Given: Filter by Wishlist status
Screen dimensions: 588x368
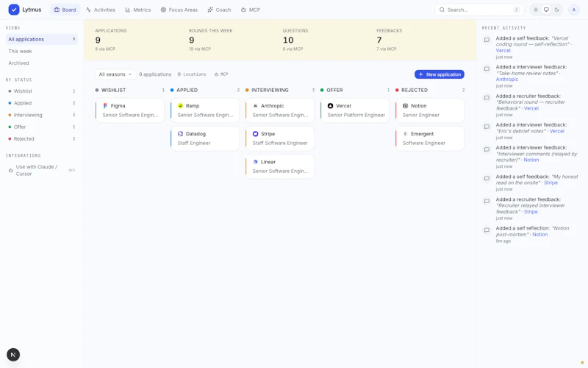Looking at the screenshot, I should (42, 91).
